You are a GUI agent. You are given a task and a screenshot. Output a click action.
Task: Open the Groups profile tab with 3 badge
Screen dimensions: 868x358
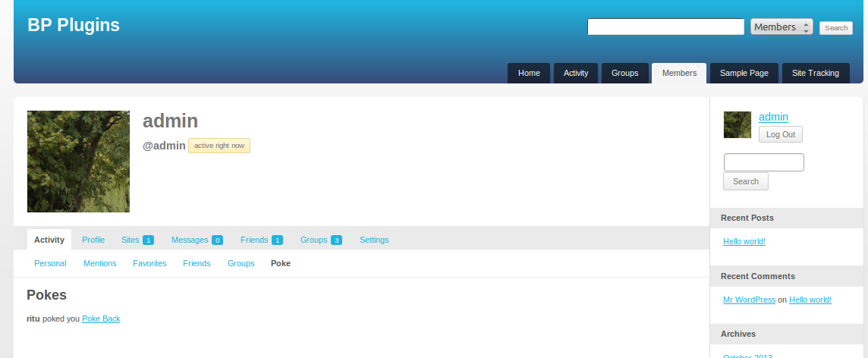321,240
